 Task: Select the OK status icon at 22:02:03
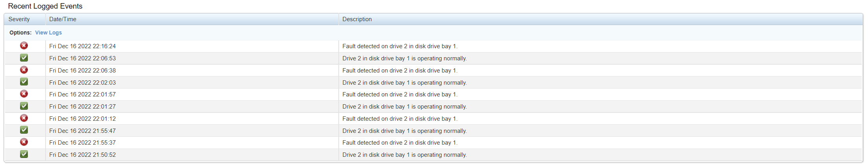pyautogui.click(x=24, y=82)
